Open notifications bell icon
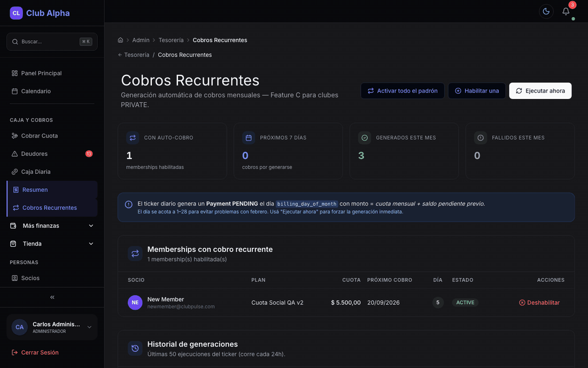 click(x=566, y=12)
